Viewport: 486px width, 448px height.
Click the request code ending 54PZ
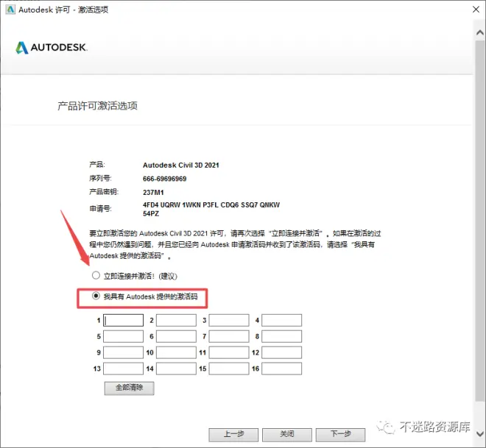tap(151, 213)
